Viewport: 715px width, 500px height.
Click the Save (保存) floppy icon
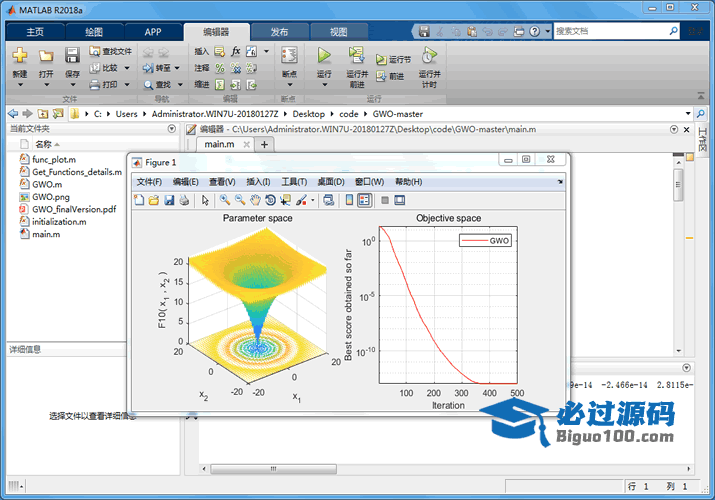(72, 55)
